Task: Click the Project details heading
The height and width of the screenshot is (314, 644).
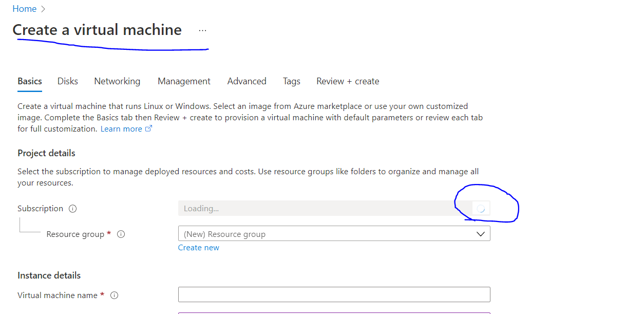Action: [46, 153]
